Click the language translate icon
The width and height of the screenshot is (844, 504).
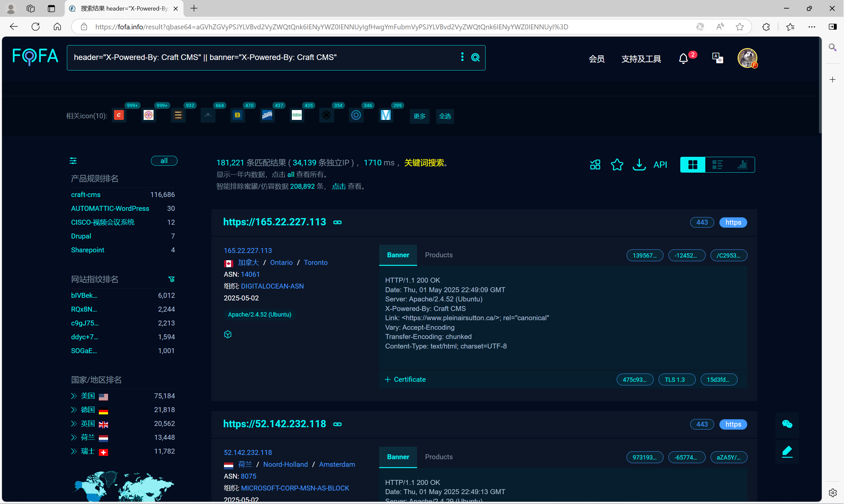pyautogui.click(x=717, y=58)
